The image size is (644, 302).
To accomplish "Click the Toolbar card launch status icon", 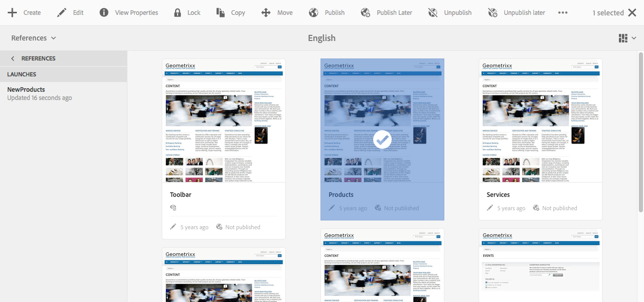I will [x=173, y=208].
